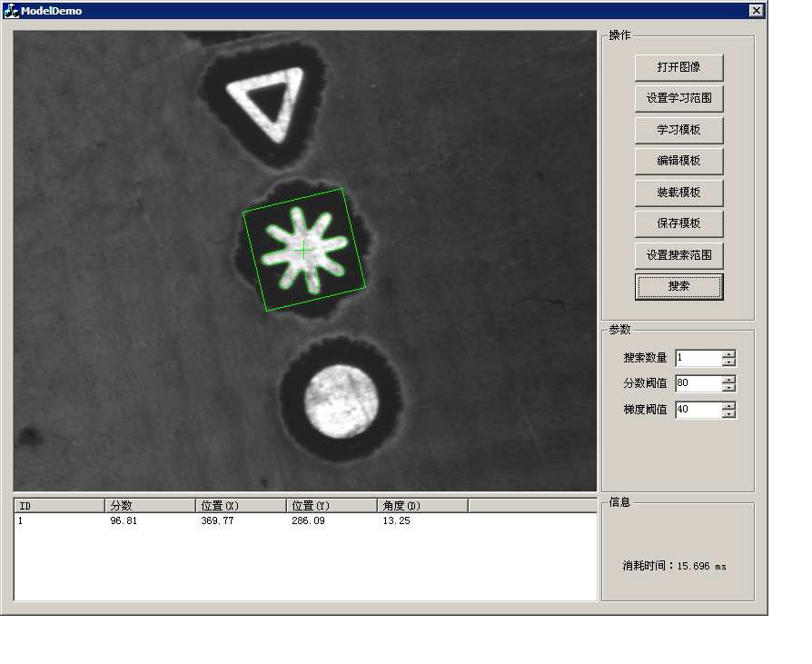Click the angle value 13.25
812x664 pixels.
[396, 521]
